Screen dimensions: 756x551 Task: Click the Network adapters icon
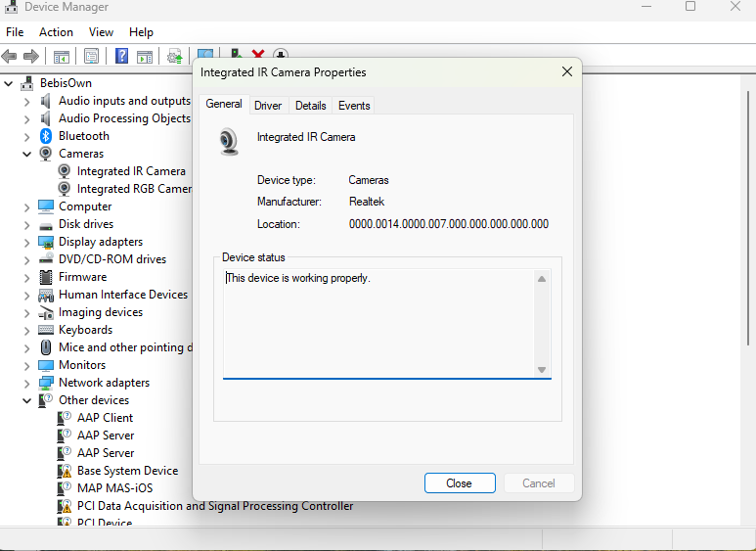(46, 383)
